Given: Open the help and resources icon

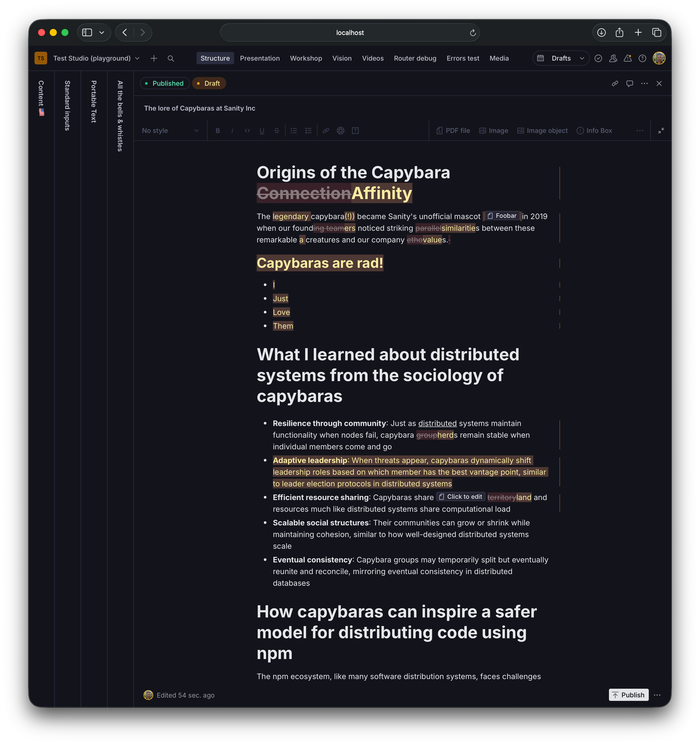Looking at the screenshot, I should (x=642, y=58).
